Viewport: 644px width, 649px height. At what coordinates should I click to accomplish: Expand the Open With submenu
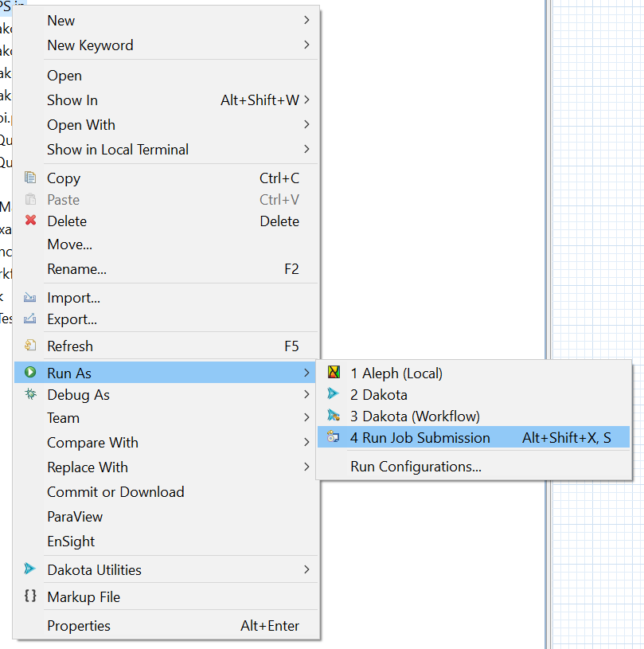point(306,124)
